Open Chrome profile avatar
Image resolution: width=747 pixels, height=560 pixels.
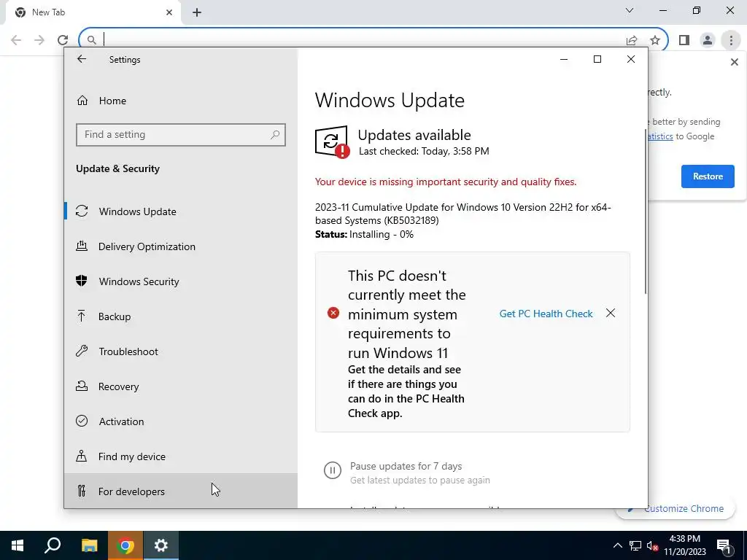tap(708, 40)
